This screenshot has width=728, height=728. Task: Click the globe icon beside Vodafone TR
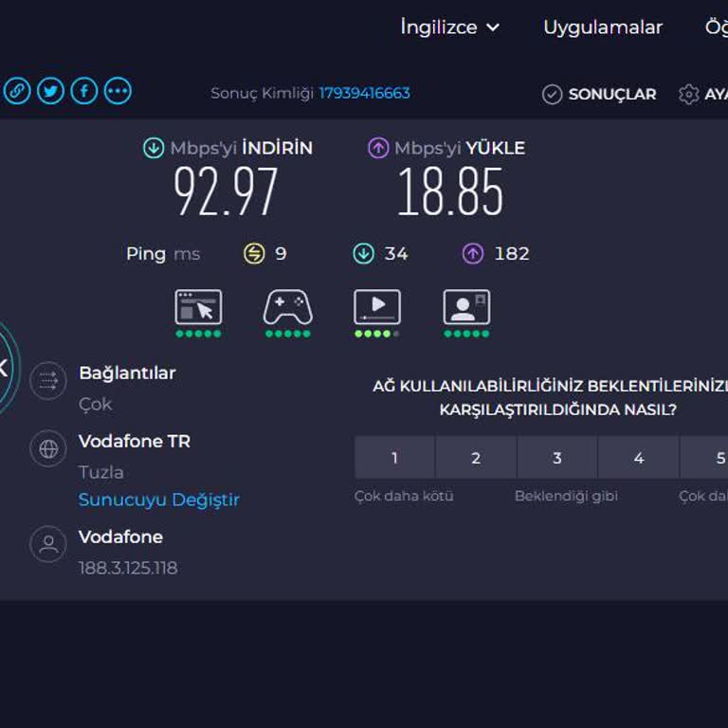(48, 449)
